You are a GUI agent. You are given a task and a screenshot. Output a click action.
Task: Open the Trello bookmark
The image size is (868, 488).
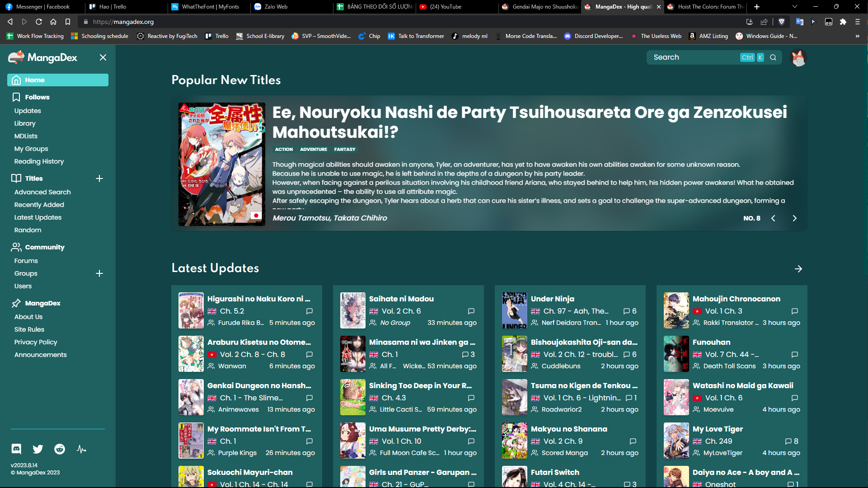217,36
